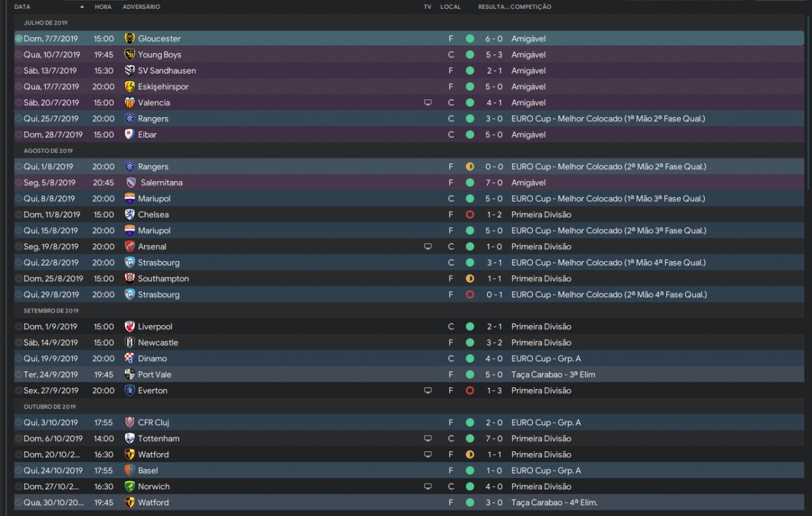The height and width of the screenshot is (516, 812).
Task: Open Valencia via its club badge
Action: click(130, 103)
